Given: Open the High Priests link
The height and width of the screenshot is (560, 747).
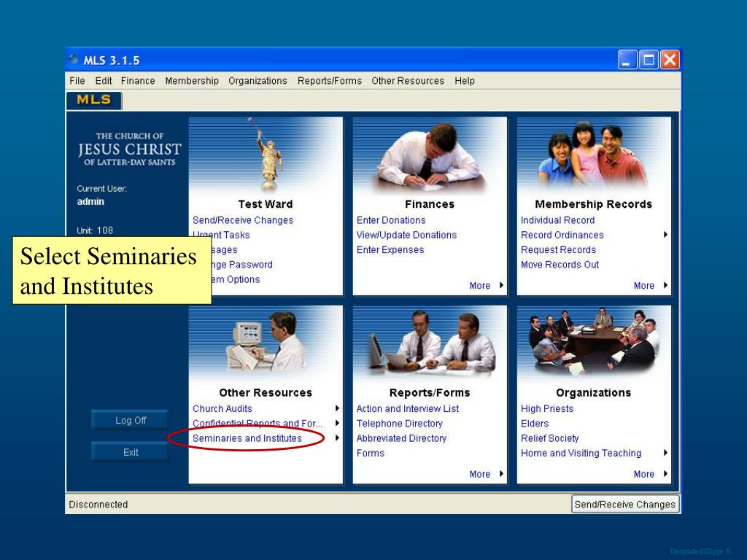Looking at the screenshot, I should (547, 409).
